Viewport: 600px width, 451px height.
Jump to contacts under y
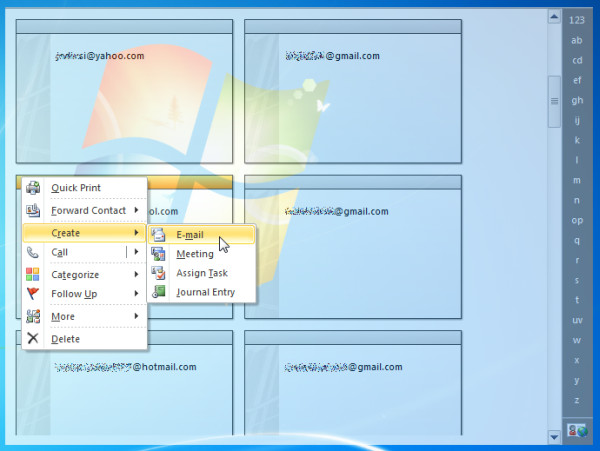coord(577,380)
